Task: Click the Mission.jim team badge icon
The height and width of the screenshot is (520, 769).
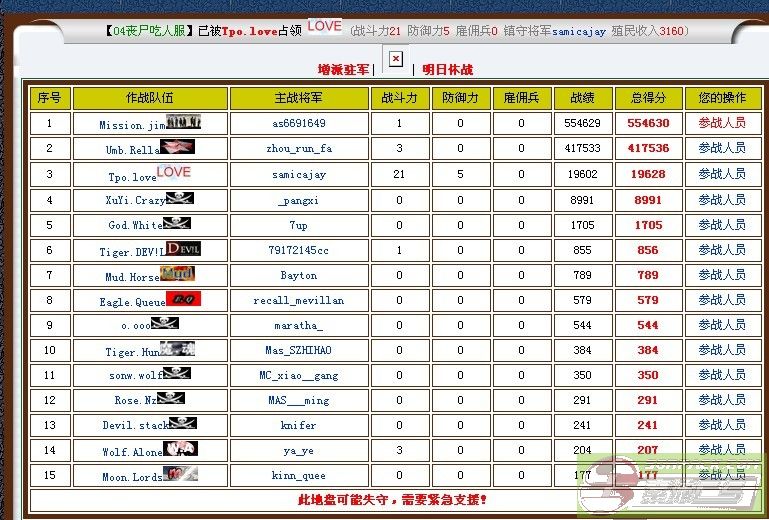Action: click(183, 122)
